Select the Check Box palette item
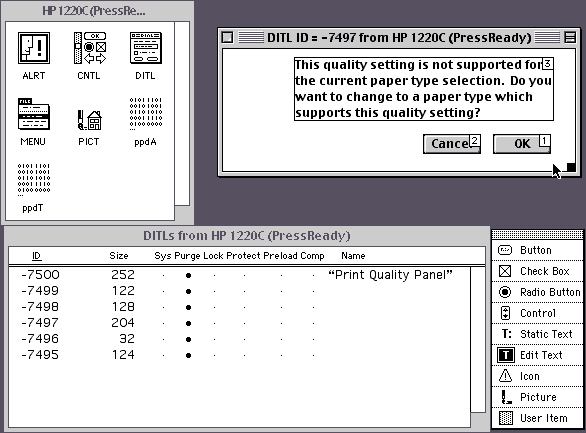Screen dimensions: 586x433 [x=537, y=271]
